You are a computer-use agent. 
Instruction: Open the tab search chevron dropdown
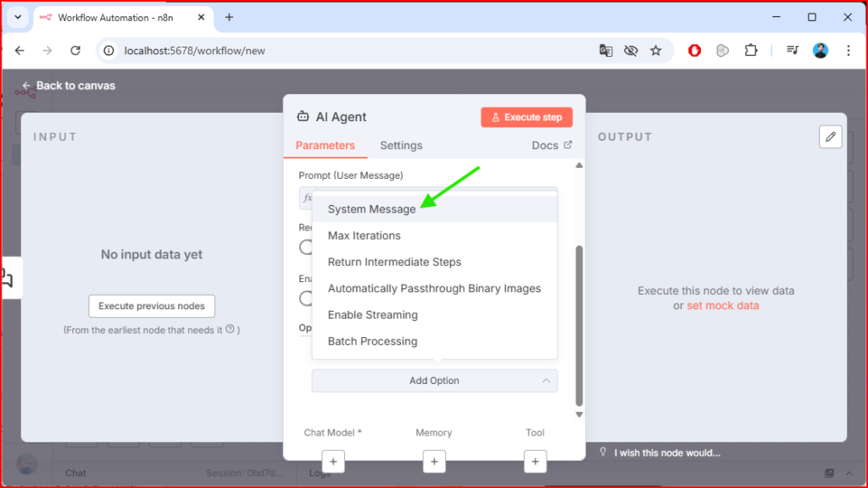17,17
